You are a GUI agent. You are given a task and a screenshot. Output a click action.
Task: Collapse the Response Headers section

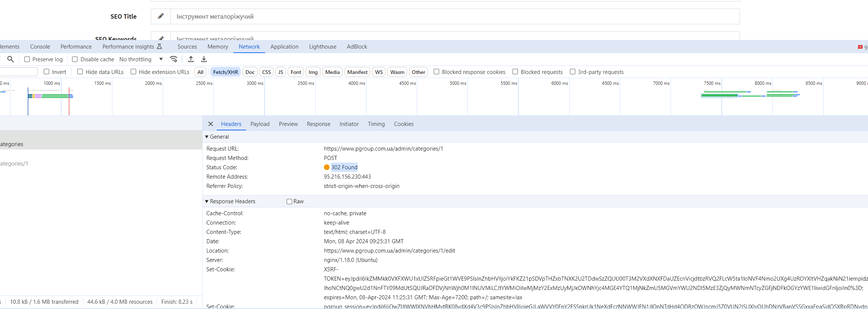tap(207, 201)
